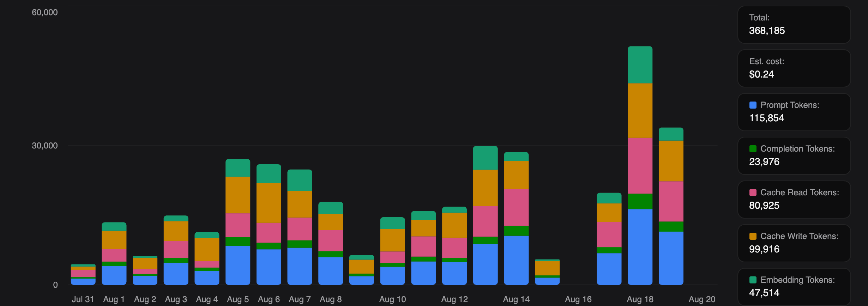Click the green Completion Tokens legend swatch
This screenshot has height=306, width=868.
point(753,149)
